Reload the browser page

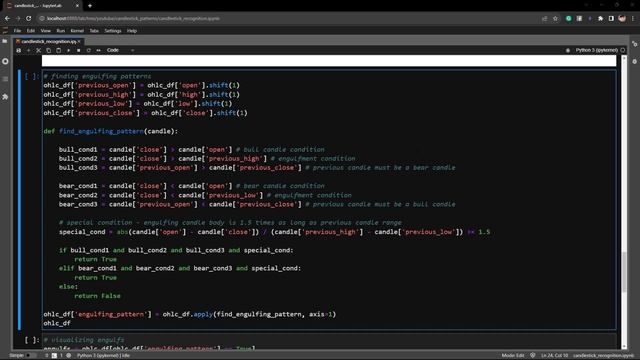click(29, 18)
